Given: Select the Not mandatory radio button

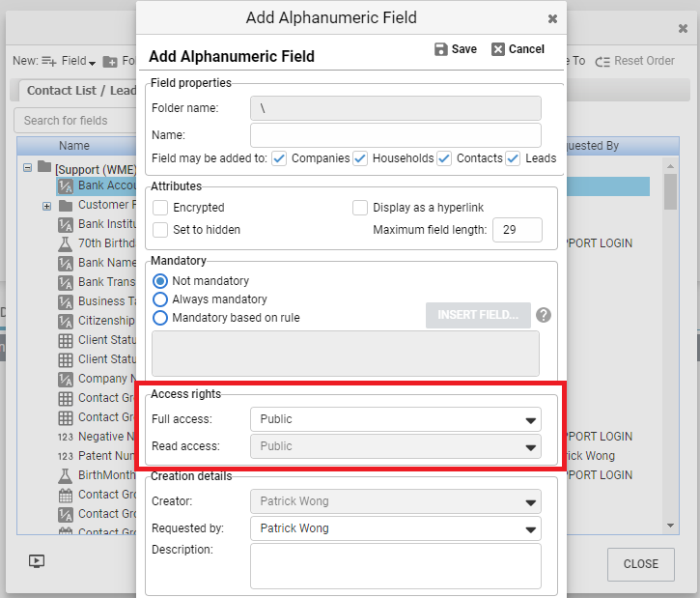Looking at the screenshot, I should 160,281.
